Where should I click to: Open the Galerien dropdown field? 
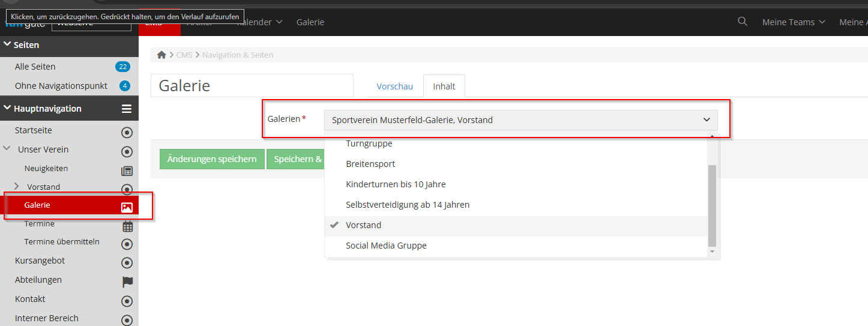point(520,120)
